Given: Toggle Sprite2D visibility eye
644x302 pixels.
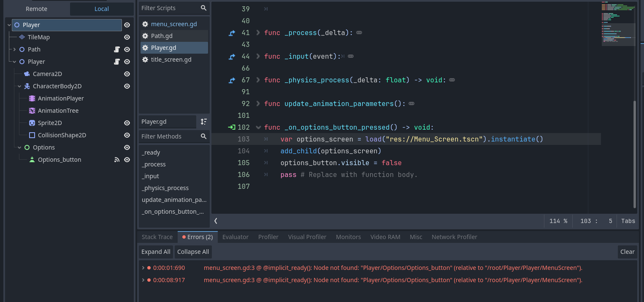Looking at the screenshot, I should point(127,123).
